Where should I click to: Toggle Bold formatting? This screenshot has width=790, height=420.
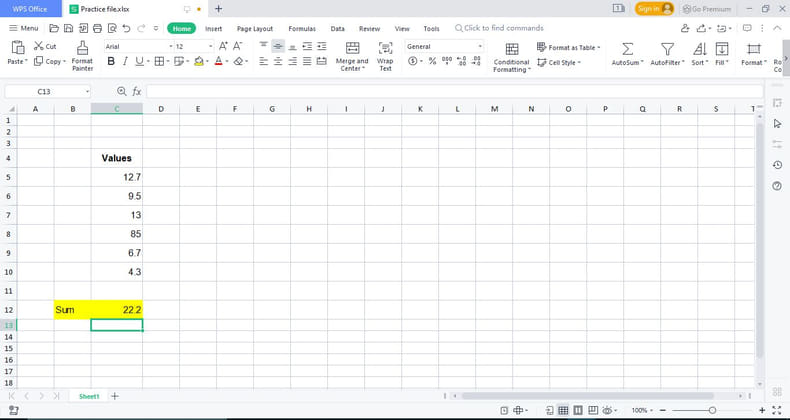coord(111,61)
